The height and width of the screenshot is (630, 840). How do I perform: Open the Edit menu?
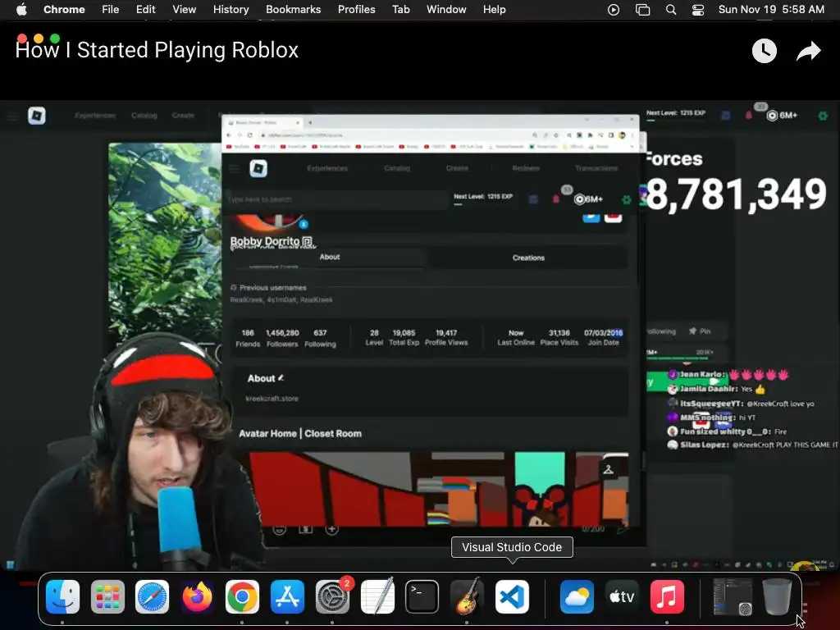coord(145,10)
